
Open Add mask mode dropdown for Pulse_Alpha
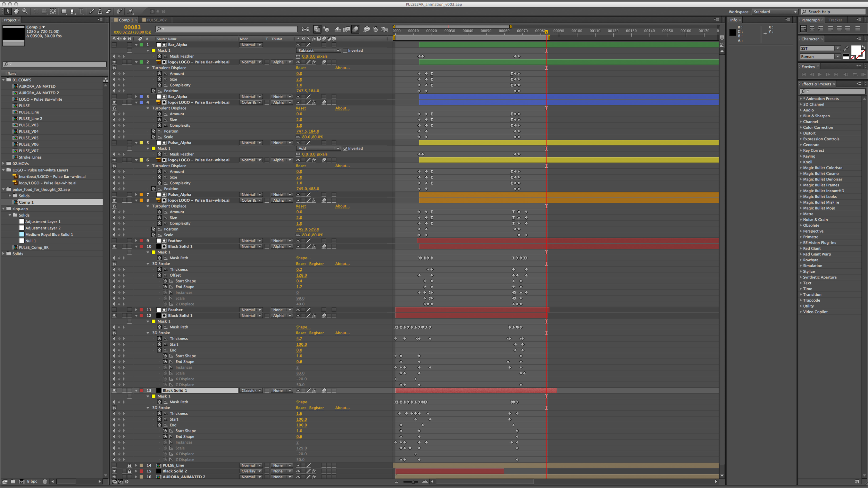tap(318, 149)
